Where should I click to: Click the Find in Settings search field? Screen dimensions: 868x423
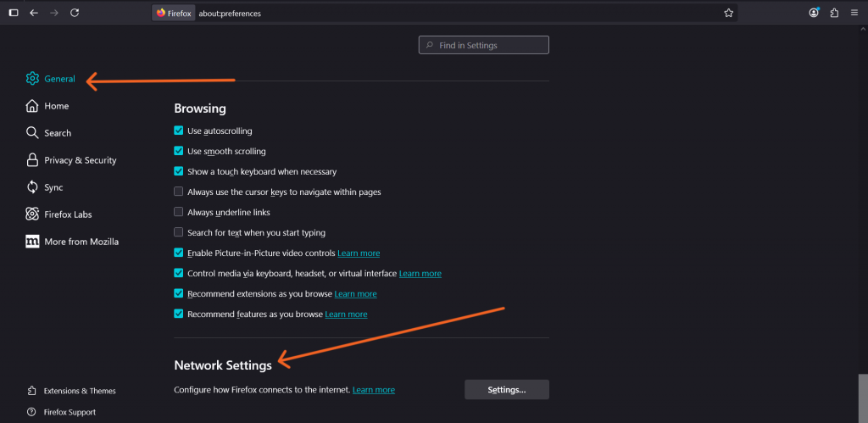coord(484,45)
